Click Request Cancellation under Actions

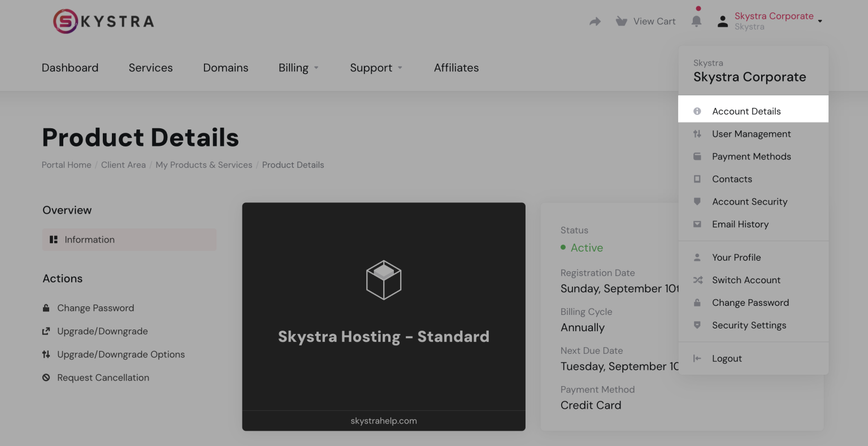(103, 378)
